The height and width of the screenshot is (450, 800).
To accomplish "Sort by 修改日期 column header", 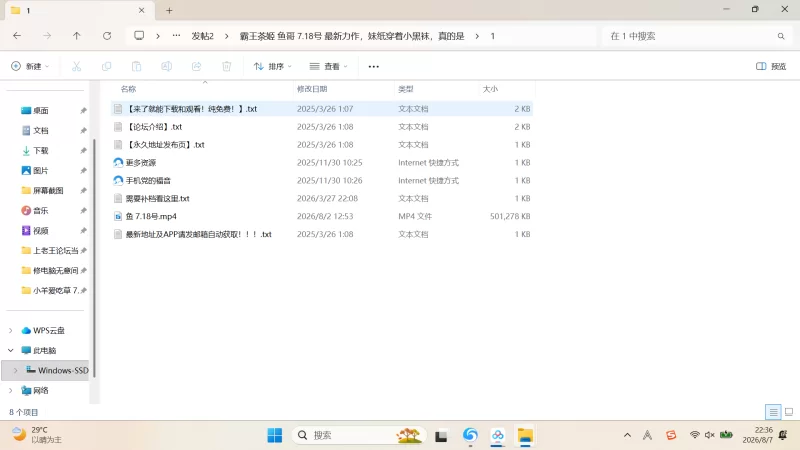I will [344, 89].
